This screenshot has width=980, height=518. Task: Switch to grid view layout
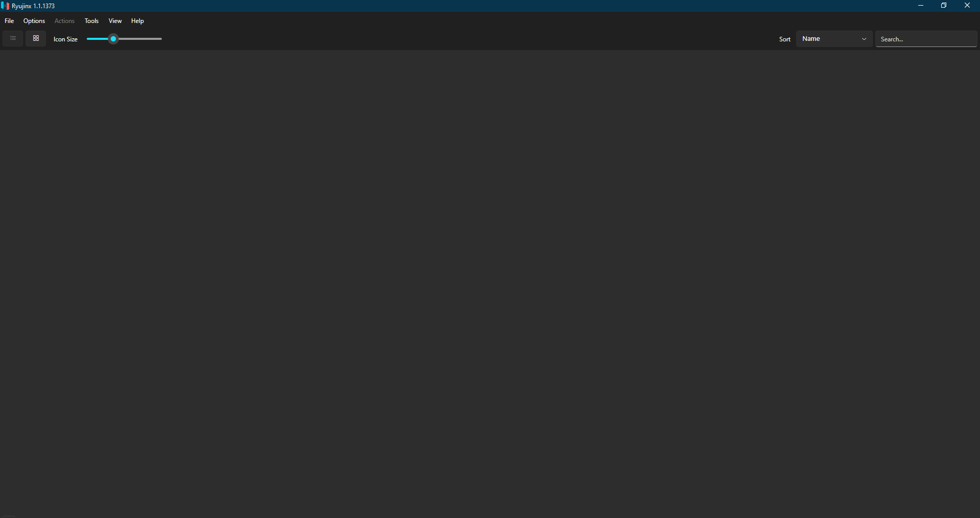(x=36, y=39)
